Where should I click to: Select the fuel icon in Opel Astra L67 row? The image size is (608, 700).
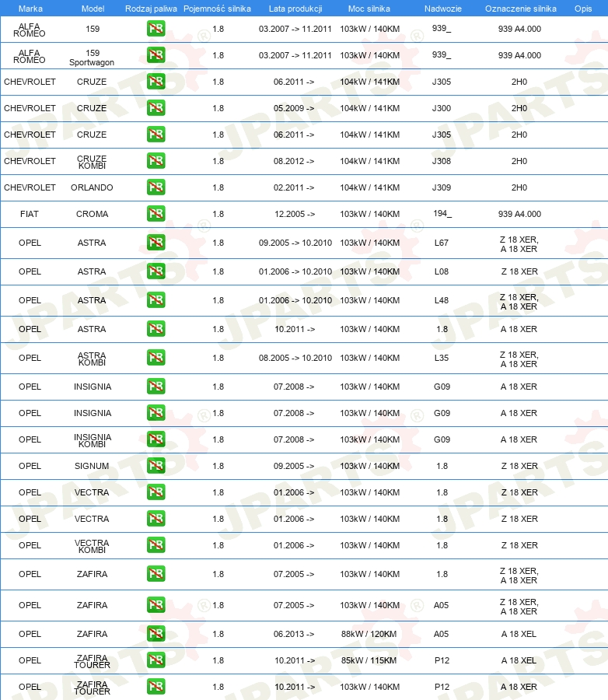(155, 242)
